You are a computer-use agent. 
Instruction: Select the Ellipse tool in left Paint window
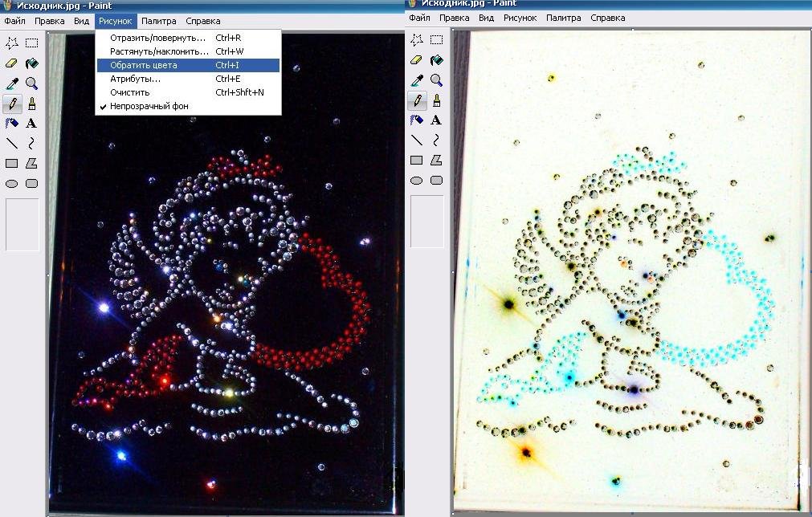pos(12,183)
